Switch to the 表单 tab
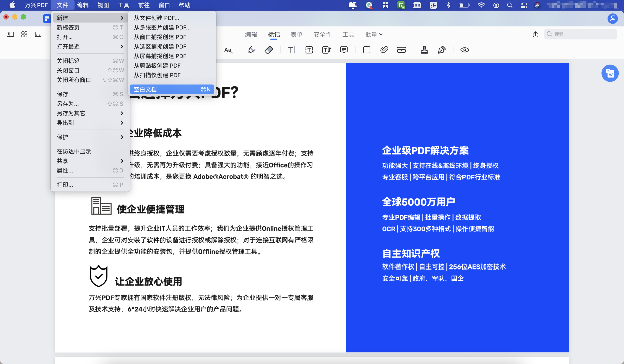 coord(296,35)
